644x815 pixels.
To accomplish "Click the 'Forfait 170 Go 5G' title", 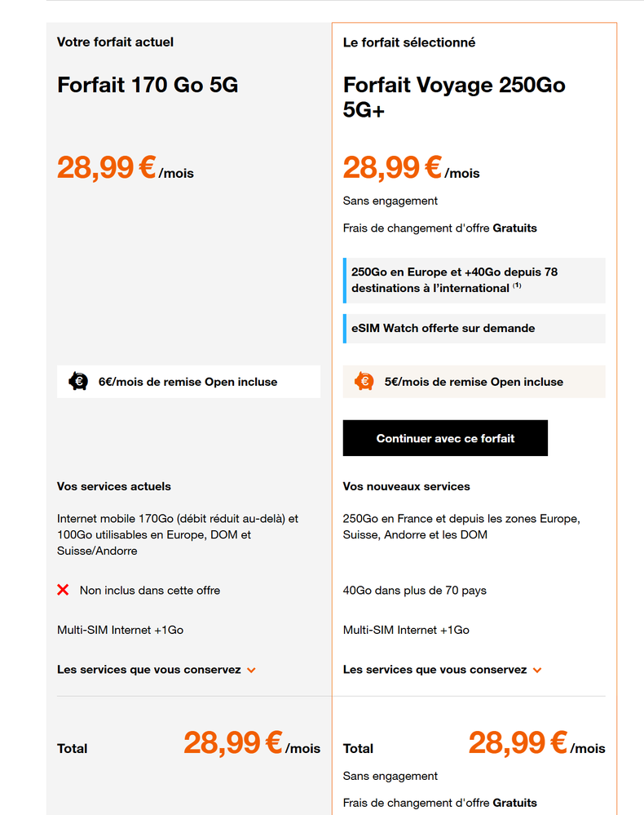I will [x=148, y=85].
